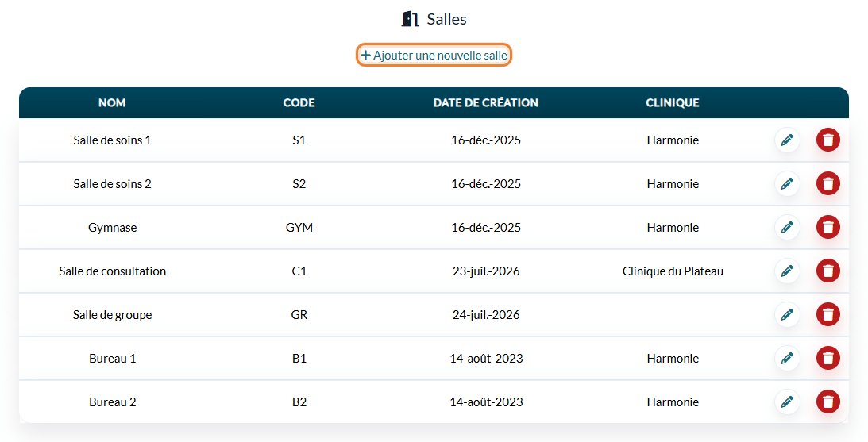This screenshot has width=868, height=442.
Task: Click the code B2 cell
Action: pyautogui.click(x=299, y=403)
